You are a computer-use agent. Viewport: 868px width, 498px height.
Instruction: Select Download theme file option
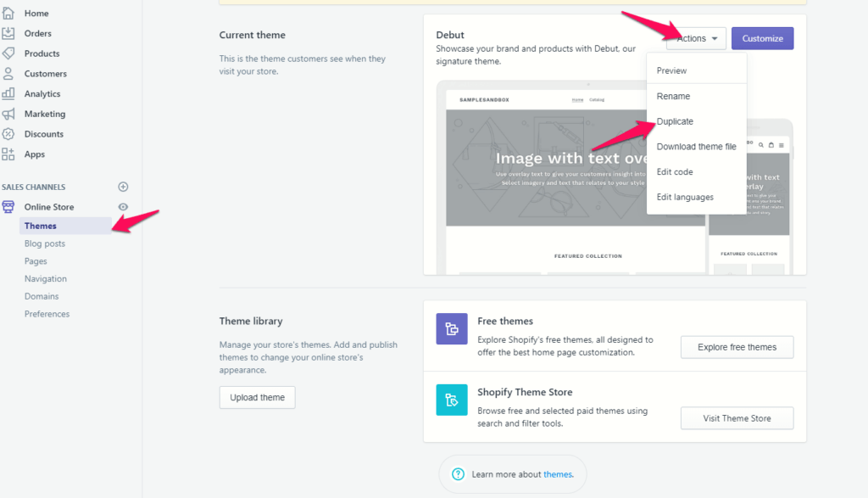click(697, 146)
